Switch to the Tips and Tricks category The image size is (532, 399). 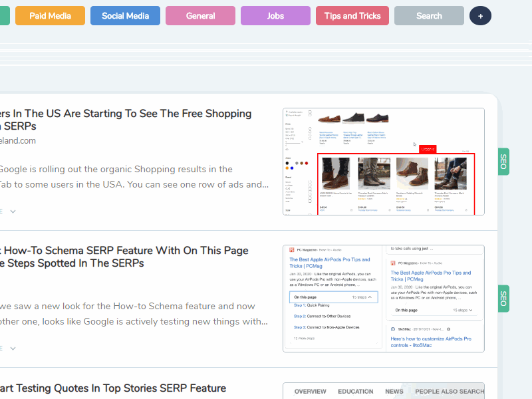(x=352, y=15)
